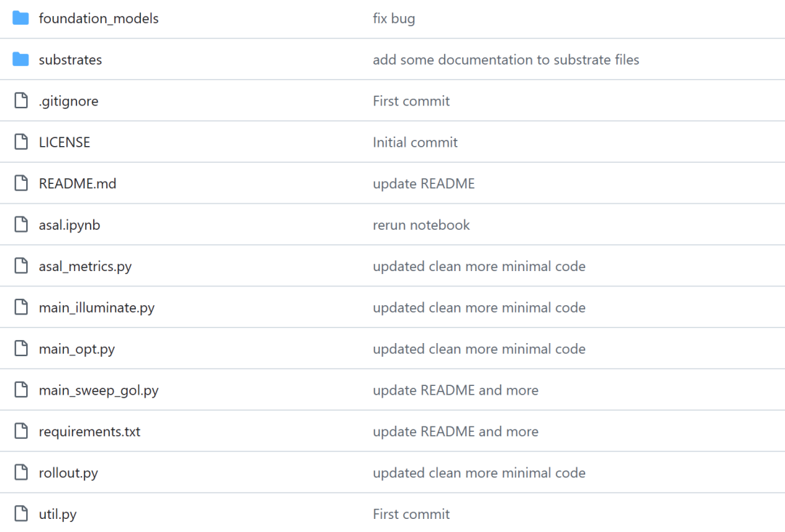The height and width of the screenshot is (532, 785).
Task: Click the file icon beside asal.ipynb
Action: tap(21, 225)
